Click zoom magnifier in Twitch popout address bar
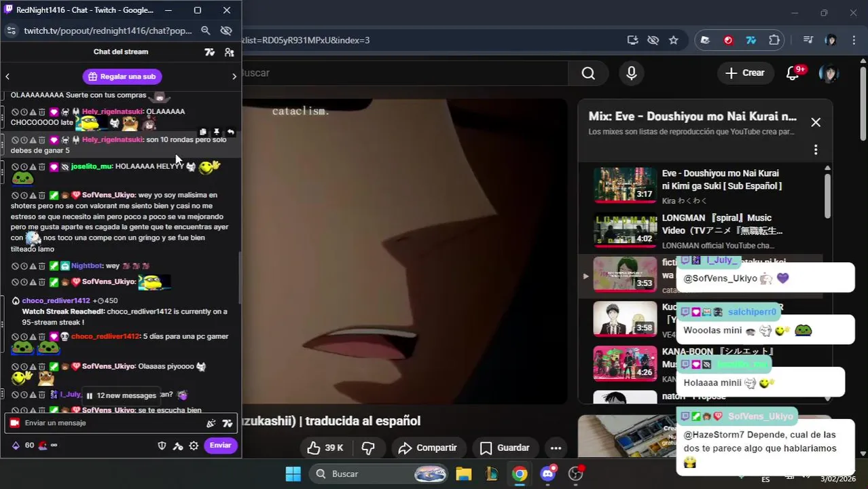This screenshot has height=489, width=868. click(x=206, y=31)
